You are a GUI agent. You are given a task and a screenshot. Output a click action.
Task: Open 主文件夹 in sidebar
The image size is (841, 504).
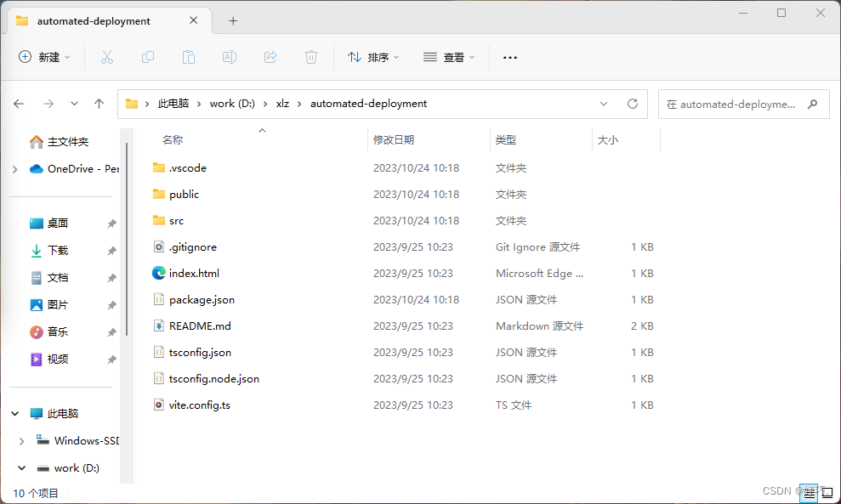click(59, 142)
